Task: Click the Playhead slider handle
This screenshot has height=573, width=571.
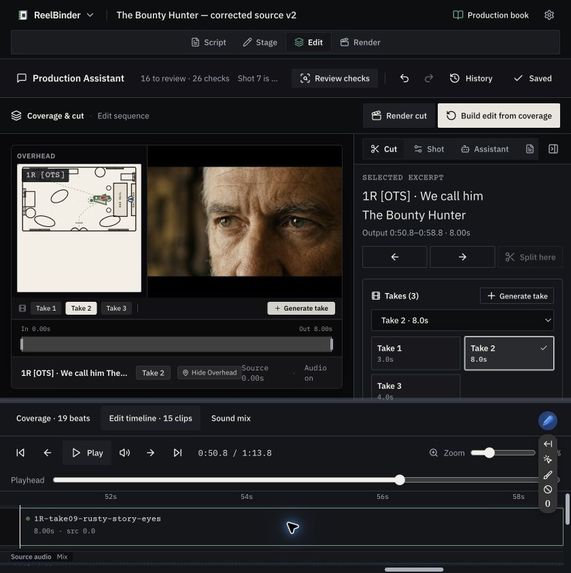Action: tap(400, 480)
